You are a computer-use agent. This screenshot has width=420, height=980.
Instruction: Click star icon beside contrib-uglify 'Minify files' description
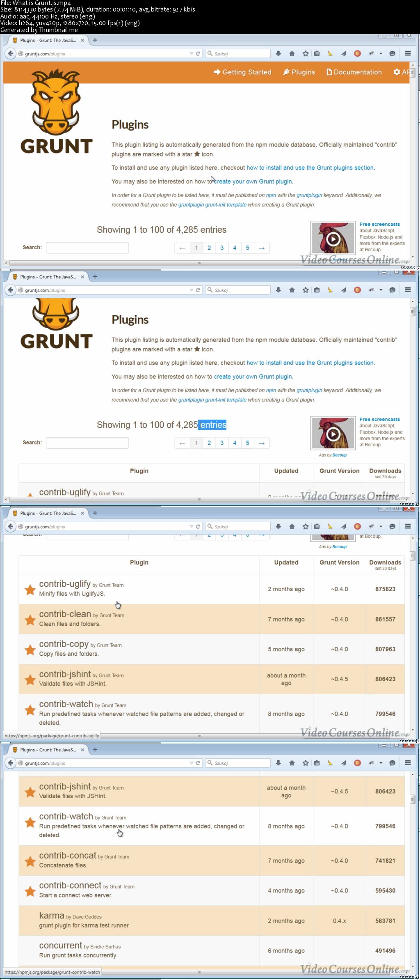coord(30,590)
